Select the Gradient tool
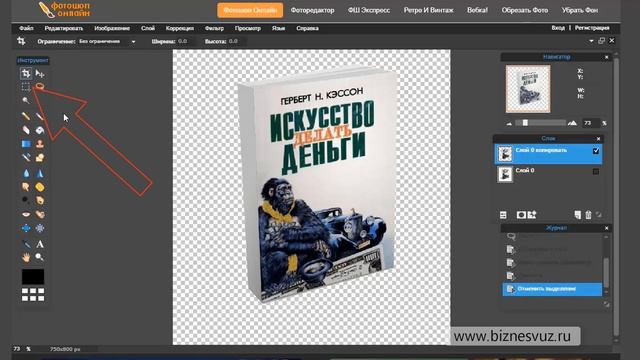 26,144
